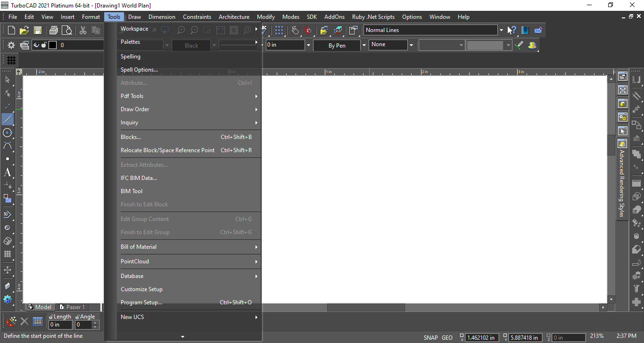Click the Open folder icon
The height and width of the screenshot is (343, 644).
[x=25, y=30]
